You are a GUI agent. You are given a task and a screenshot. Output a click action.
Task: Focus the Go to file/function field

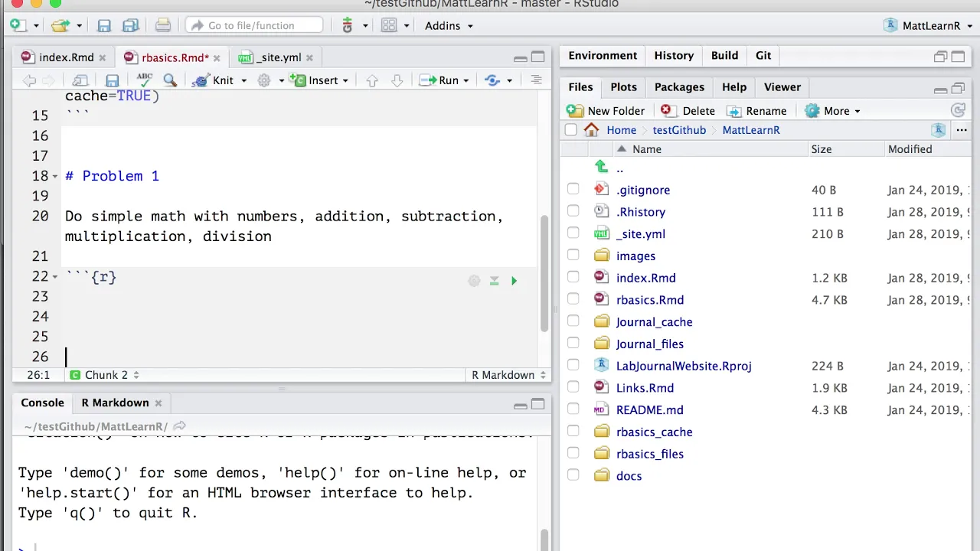pyautogui.click(x=254, y=25)
